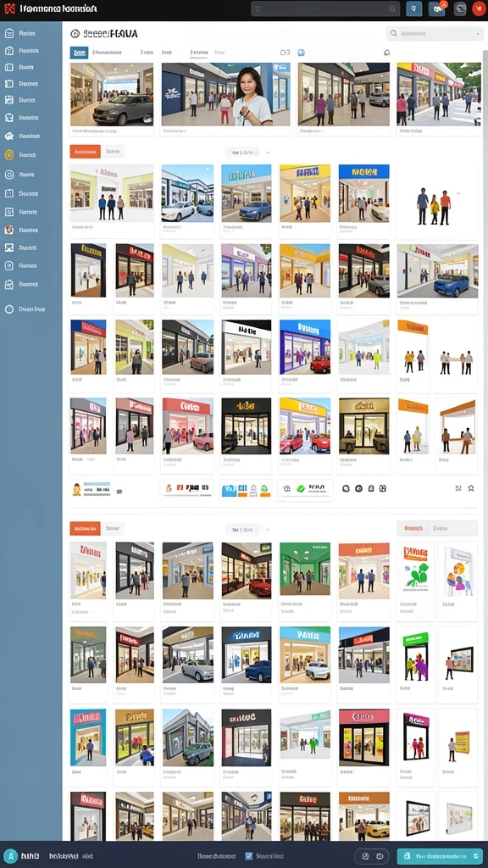Click the search field in the content panel
The height and width of the screenshot is (868, 488).
tap(435, 34)
